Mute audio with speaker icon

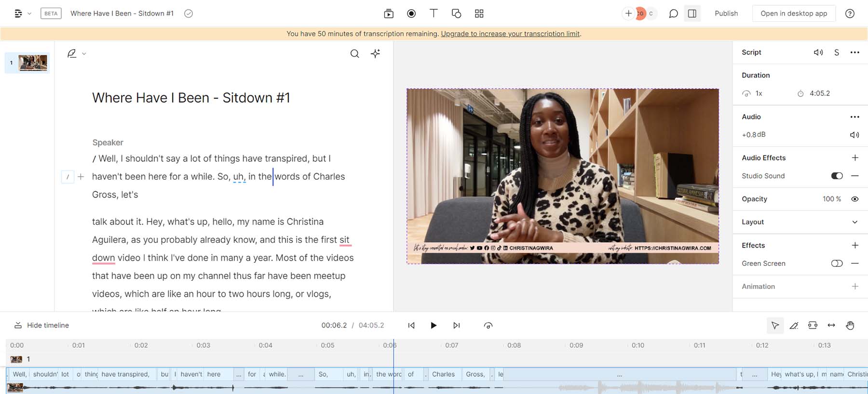tap(854, 135)
